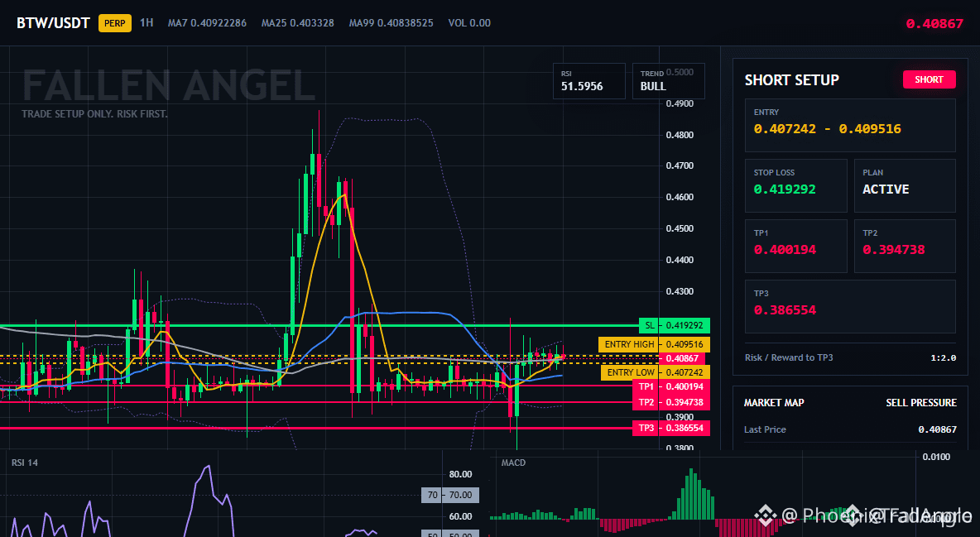Click the 0.0100 MACD axis label

click(936, 457)
